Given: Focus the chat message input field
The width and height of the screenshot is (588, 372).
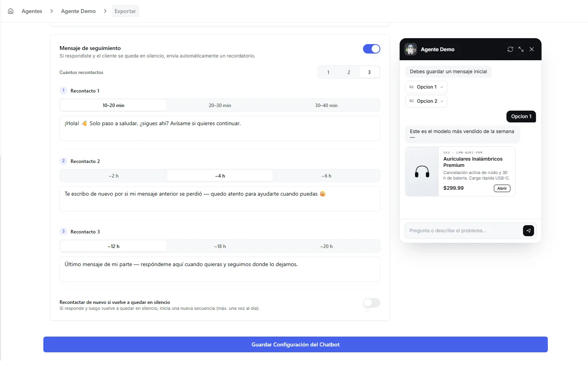Looking at the screenshot, I should pyautogui.click(x=463, y=231).
